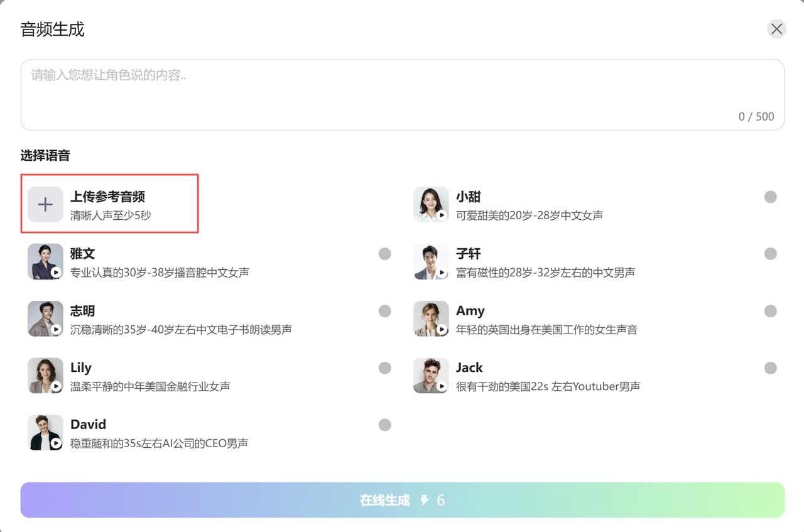Choose the 子轩 voice radio button
804x532 pixels.
[x=770, y=254]
